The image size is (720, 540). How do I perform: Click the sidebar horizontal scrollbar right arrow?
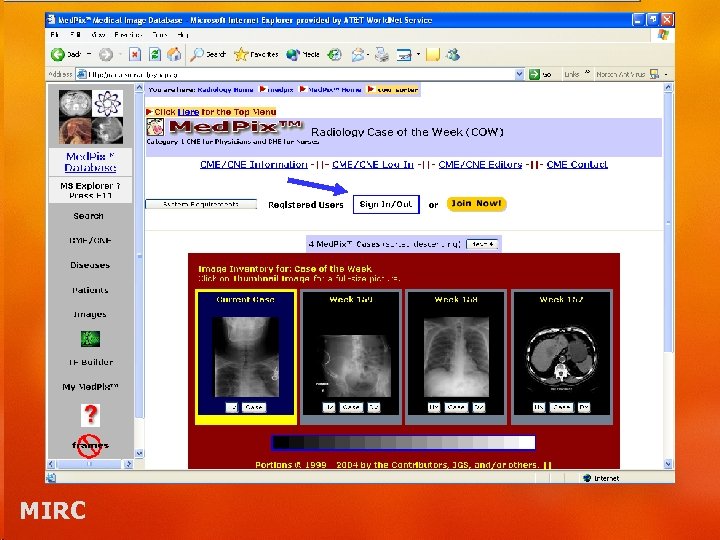pos(129,464)
